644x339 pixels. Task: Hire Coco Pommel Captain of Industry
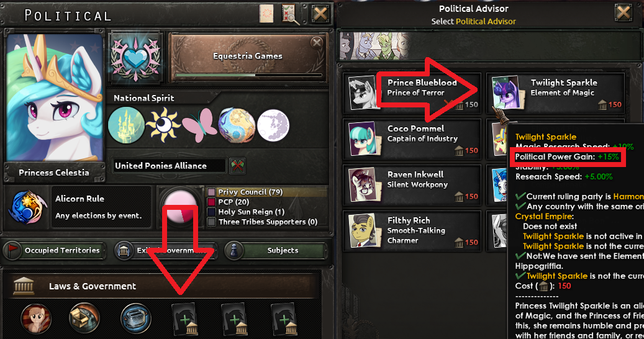pyautogui.click(x=412, y=139)
